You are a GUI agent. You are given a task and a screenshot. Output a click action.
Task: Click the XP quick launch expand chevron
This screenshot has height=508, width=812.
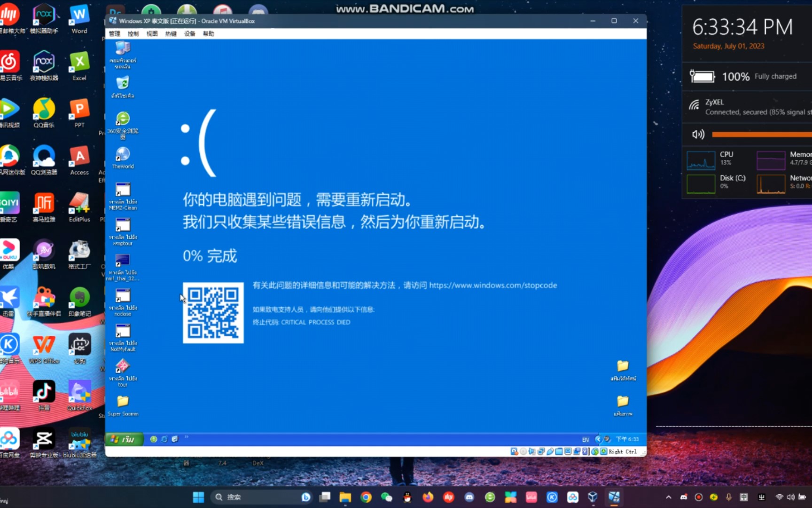[187, 437]
